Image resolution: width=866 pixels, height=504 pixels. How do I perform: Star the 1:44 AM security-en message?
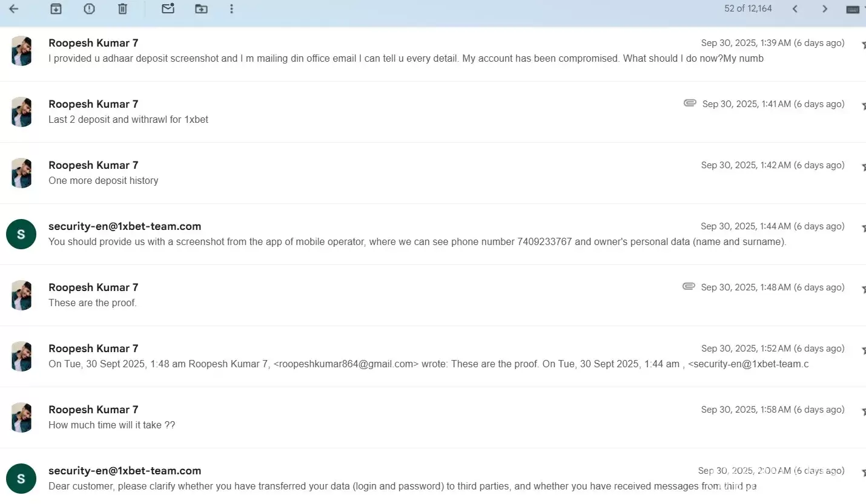pyautogui.click(x=862, y=227)
